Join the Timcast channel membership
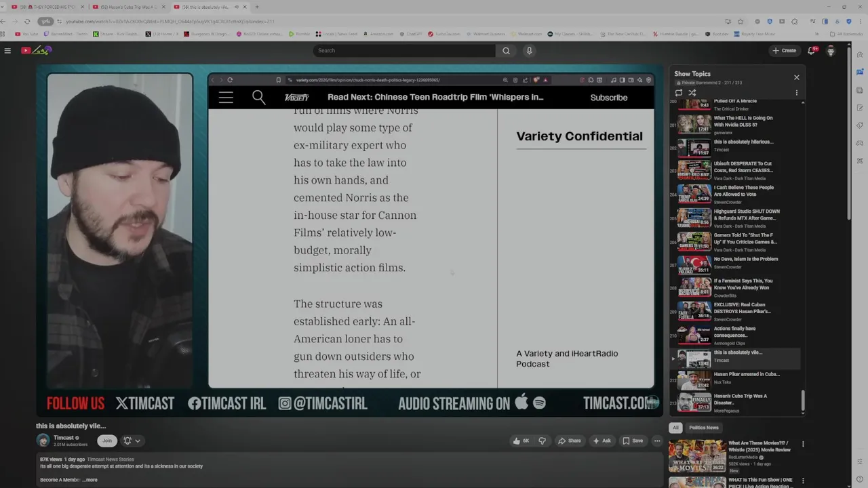868x488 pixels. coord(106,441)
